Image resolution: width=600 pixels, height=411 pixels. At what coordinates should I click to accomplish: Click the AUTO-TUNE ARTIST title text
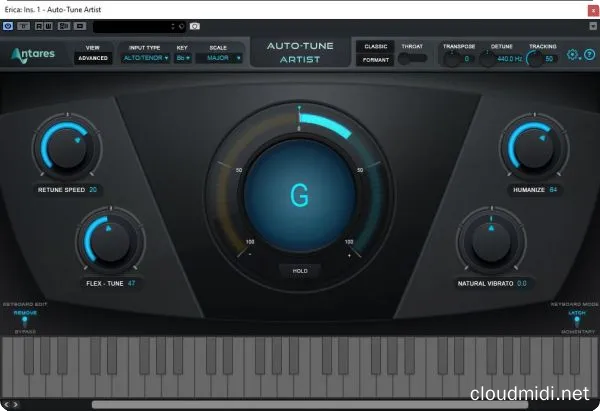[x=300, y=52]
